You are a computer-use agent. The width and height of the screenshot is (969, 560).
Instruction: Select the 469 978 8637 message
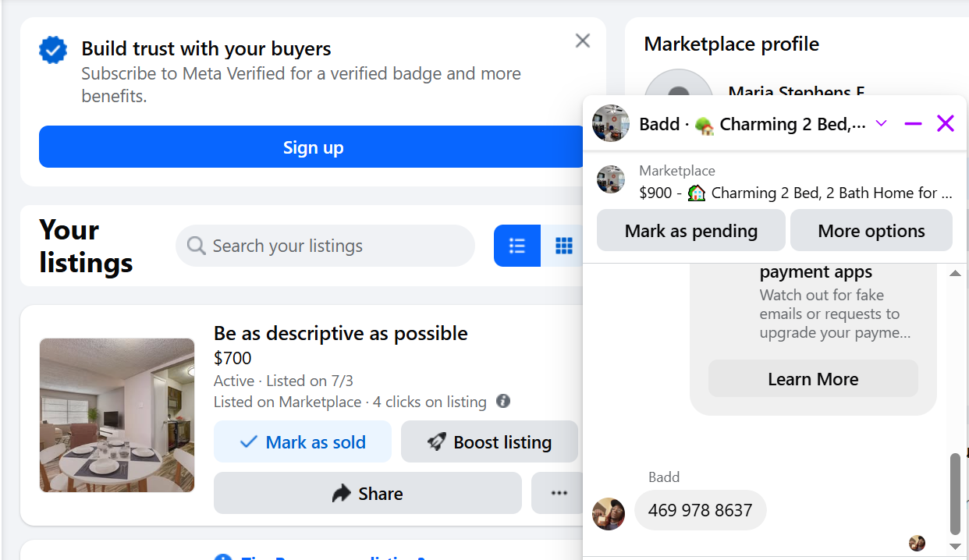pos(700,510)
